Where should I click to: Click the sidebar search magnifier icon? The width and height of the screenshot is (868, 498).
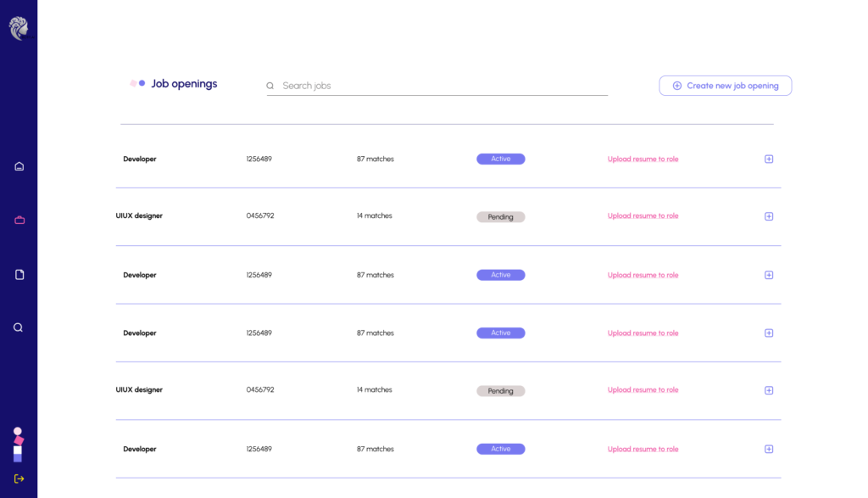tap(18, 327)
